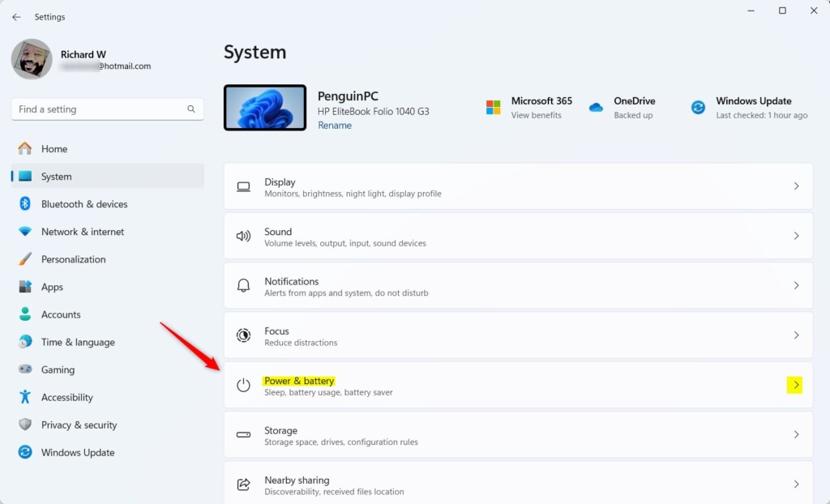Click the Microsoft 365 logo icon
The image size is (830, 504).
pos(494,108)
